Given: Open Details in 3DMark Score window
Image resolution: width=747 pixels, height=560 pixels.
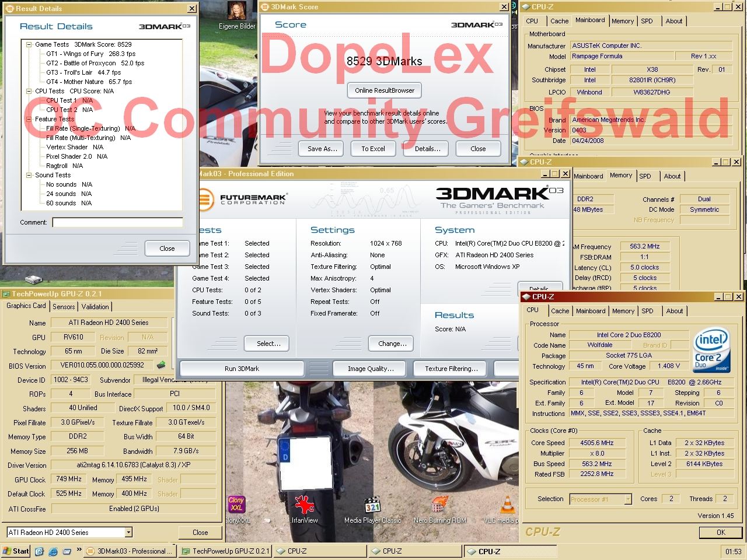Looking at the screenshot, I should click(428, 149).
